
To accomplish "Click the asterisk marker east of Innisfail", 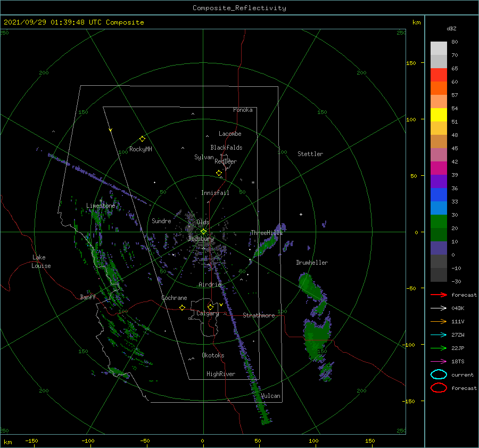I will tap(253, 183).
